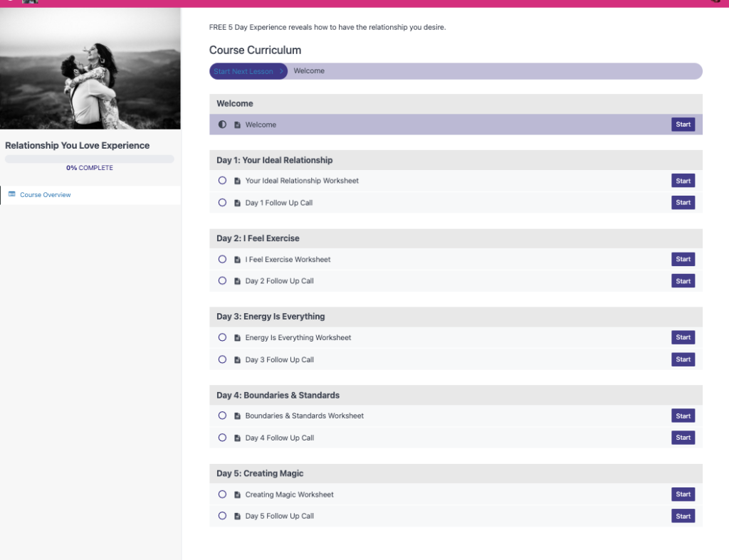Screen dimensions: 729x560
Task: Open Day 4 Follow Up Call lesson title
Action: tap(279, 438)
